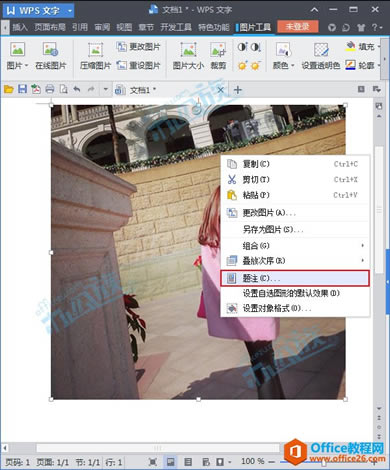Click the open folder icon in the quick toolbar

(9, 89)
